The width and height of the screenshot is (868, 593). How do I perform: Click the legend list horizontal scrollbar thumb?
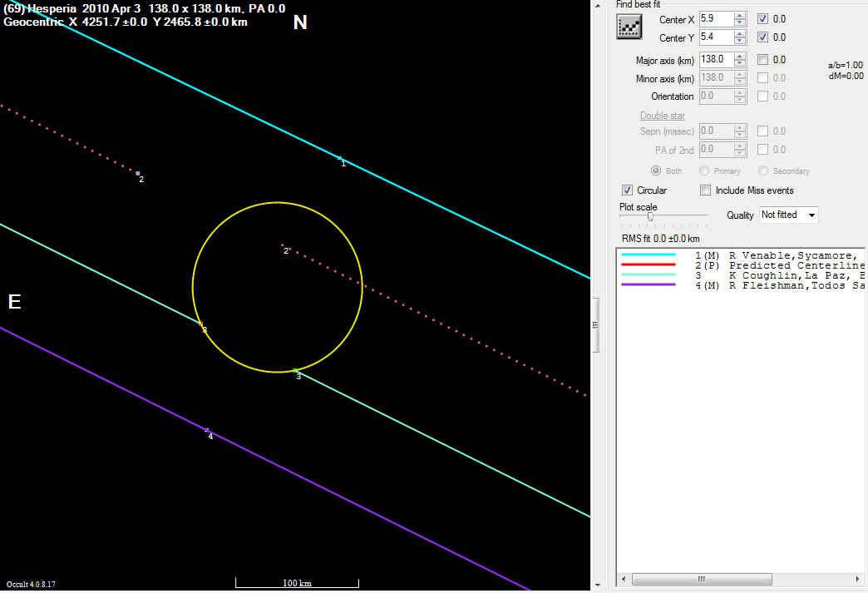[x=702, y=579]
